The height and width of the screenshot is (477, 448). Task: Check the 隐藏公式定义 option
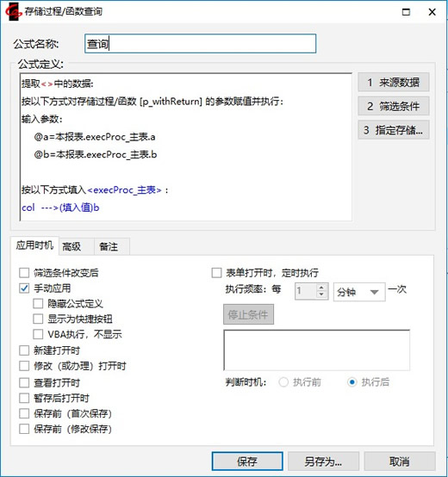(38, 303)
